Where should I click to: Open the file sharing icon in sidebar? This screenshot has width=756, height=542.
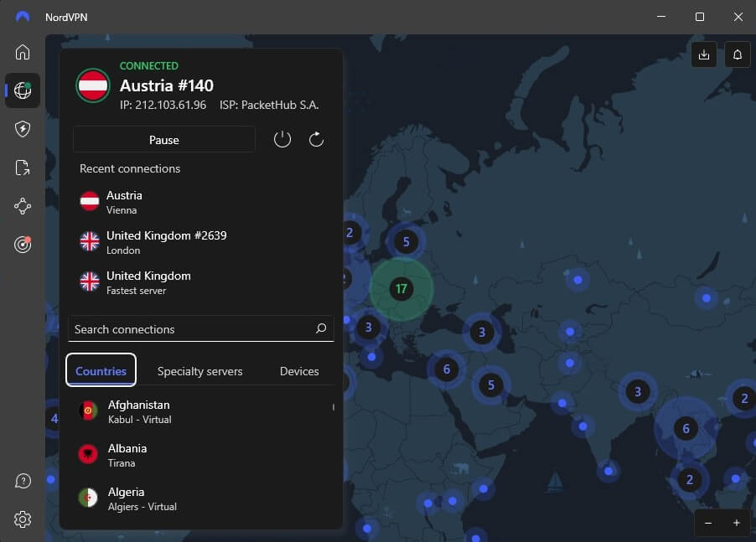(22, 168)
